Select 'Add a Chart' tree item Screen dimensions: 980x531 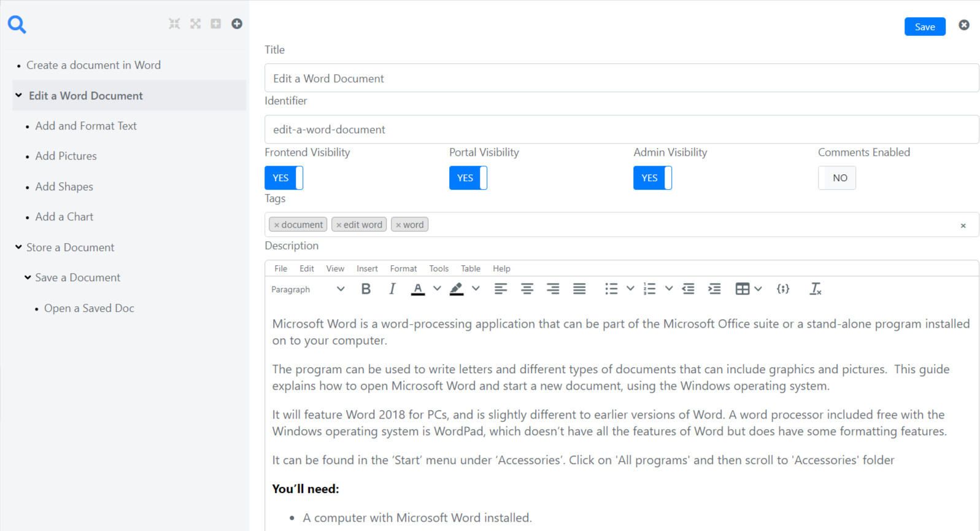pyautogui.click(x=64, y=217)
